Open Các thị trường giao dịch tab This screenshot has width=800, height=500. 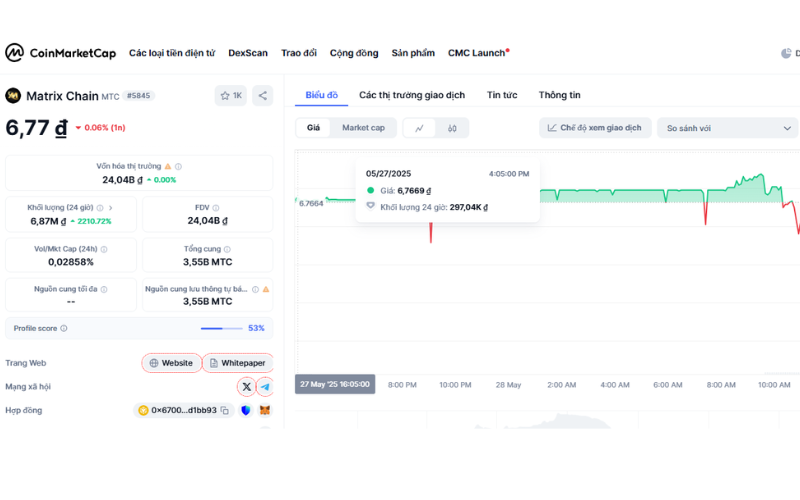pos(412,95)
